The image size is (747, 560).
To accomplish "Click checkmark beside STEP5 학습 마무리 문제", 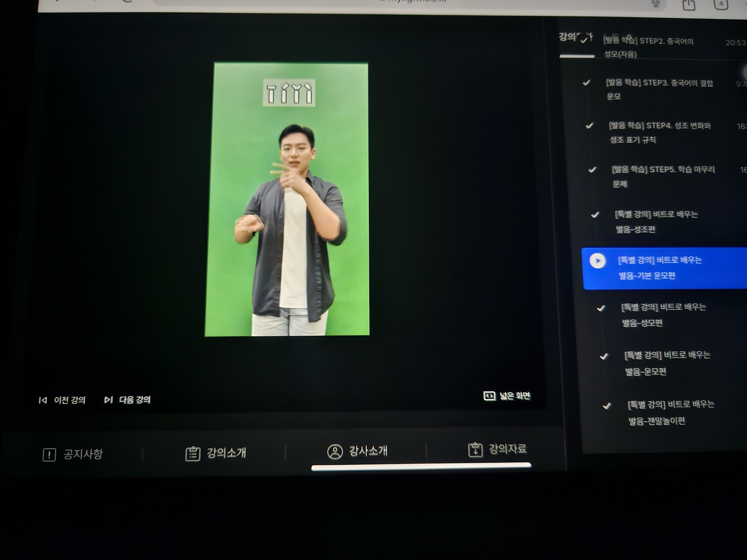I will (592, 170).
